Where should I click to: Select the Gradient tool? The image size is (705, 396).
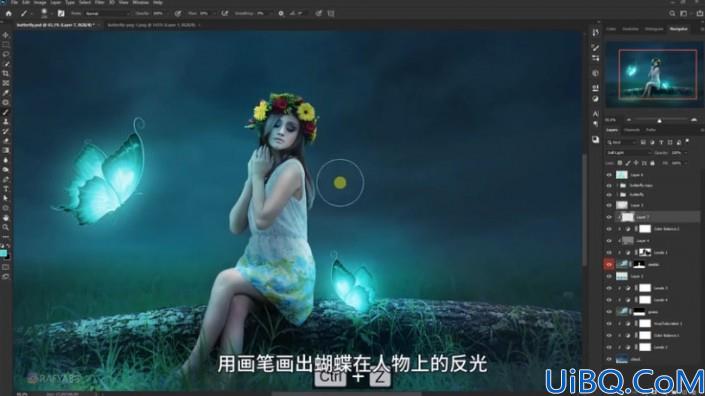coord(5,150)
